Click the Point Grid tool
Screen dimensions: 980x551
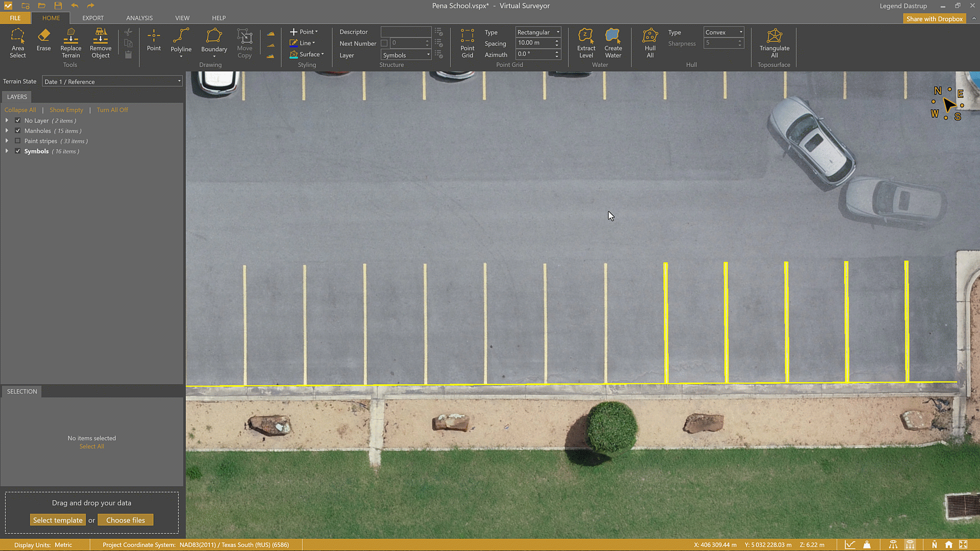pos(467,43)
